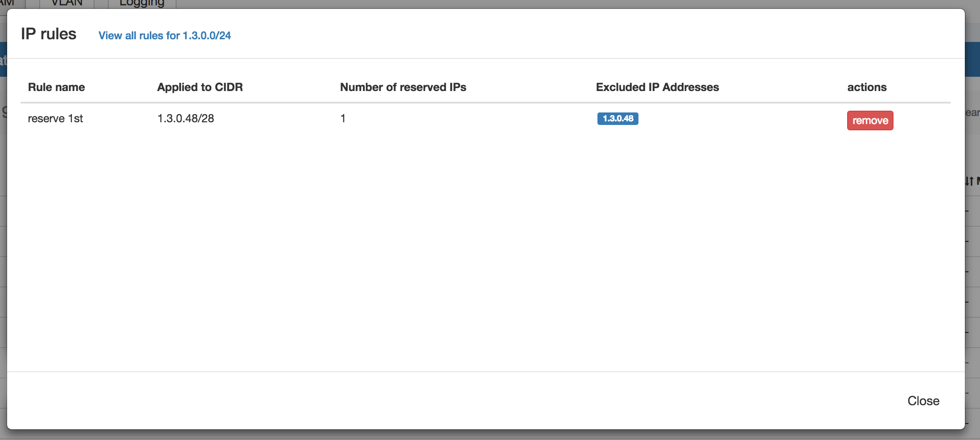Click the Applied to CIDR column header
The image size is (980, 440).
(x=200, y=87)
